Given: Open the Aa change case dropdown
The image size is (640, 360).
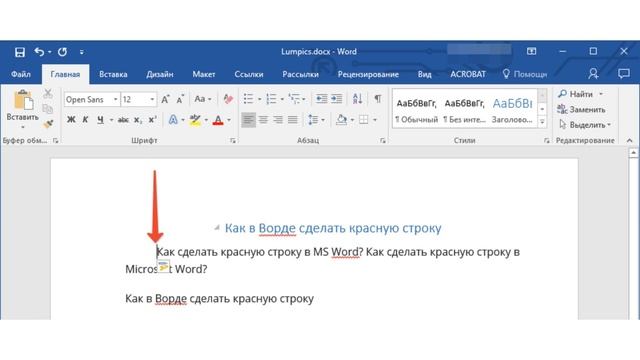Looking at the screenshot, I should coord(203,99).
